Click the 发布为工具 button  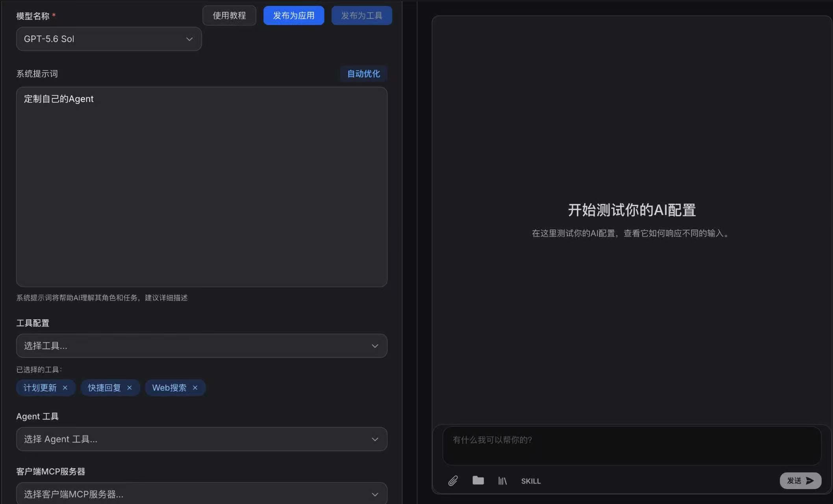362,15
